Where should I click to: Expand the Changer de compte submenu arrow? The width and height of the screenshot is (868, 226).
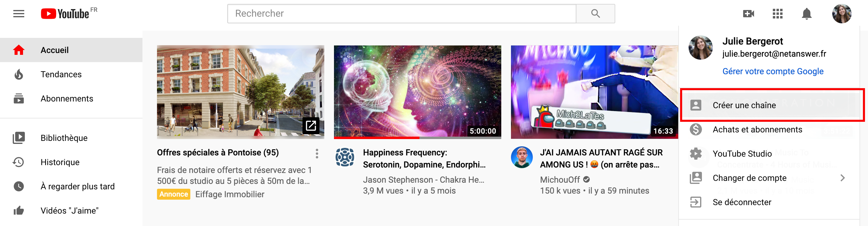coord(843,178)
